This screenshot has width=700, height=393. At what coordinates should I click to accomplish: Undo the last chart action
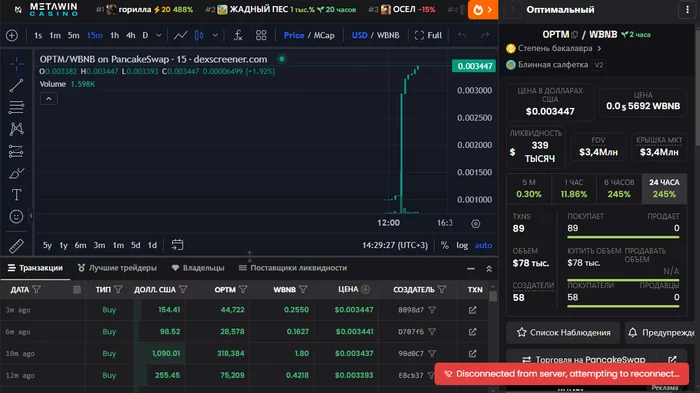click(462, 35)
